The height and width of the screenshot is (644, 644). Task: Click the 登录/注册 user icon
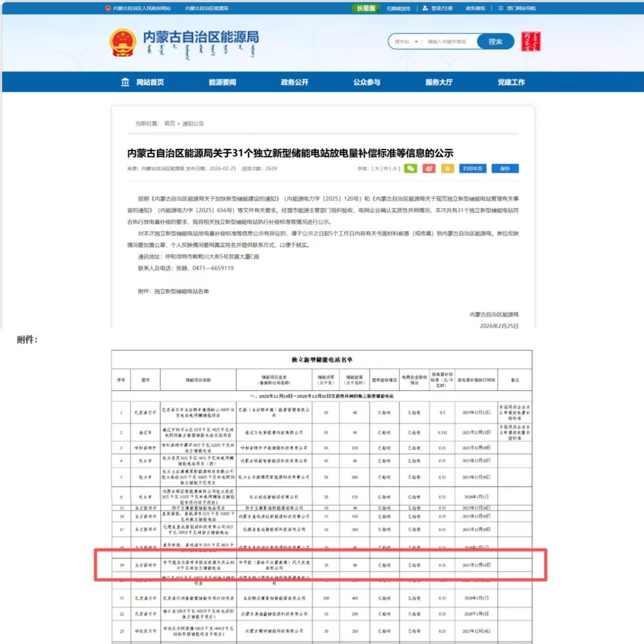[425, 8]
